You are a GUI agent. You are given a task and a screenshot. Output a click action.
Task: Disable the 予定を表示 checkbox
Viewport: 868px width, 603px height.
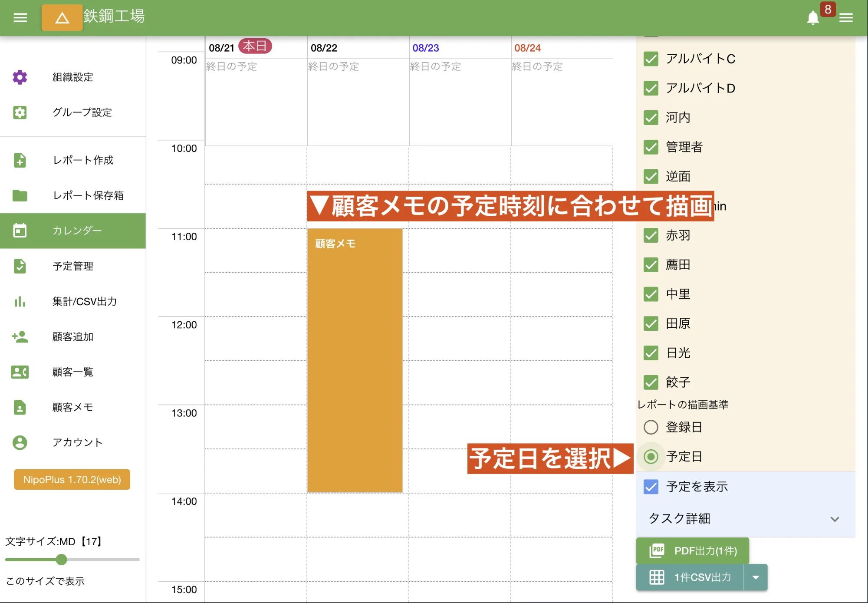click(651, 487)
